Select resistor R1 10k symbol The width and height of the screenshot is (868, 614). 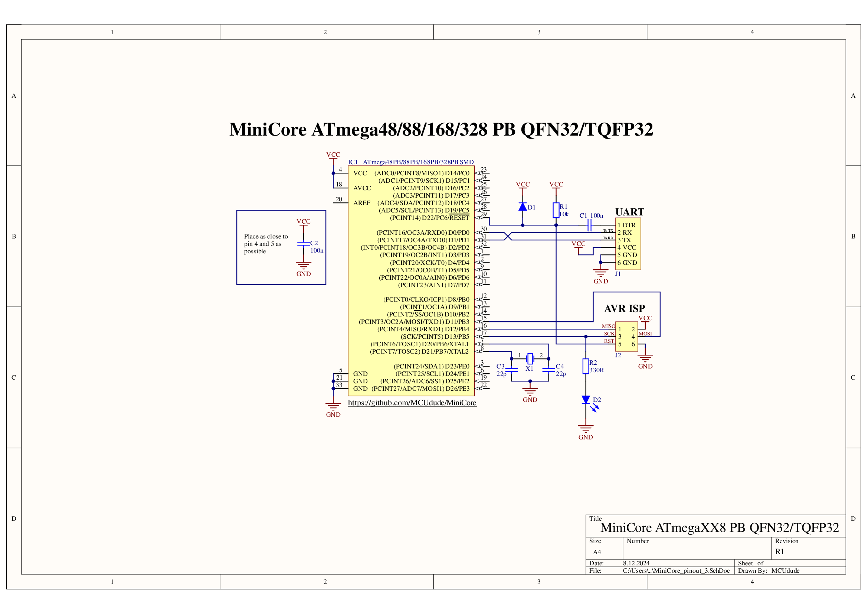(556, 210)
